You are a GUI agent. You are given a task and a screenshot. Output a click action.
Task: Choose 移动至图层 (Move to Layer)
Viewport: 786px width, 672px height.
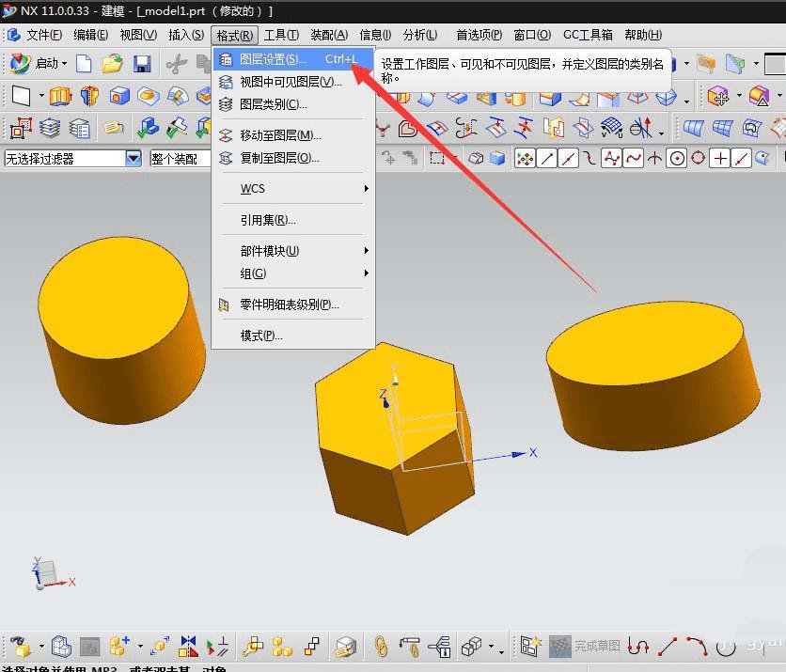point(279,135)
